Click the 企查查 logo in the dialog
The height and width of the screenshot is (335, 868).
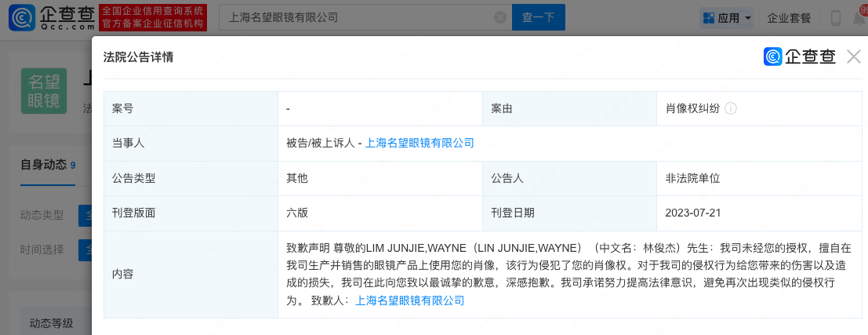800,56
